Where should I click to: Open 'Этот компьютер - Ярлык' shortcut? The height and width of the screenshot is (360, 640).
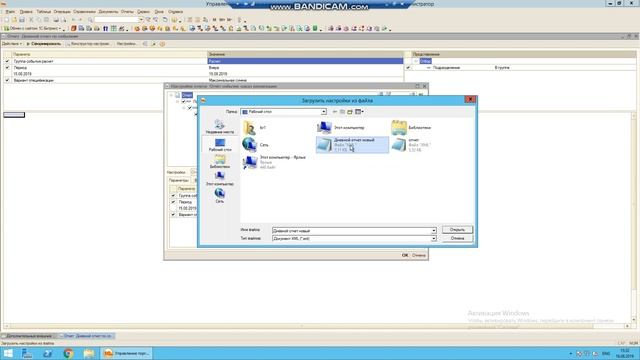274,162
